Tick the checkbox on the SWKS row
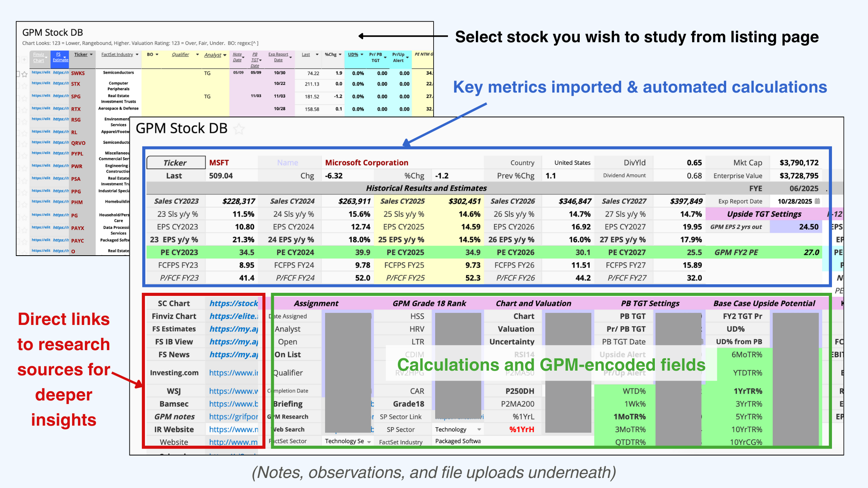Screen dimensions: 868x488 [x=18, y=74]
